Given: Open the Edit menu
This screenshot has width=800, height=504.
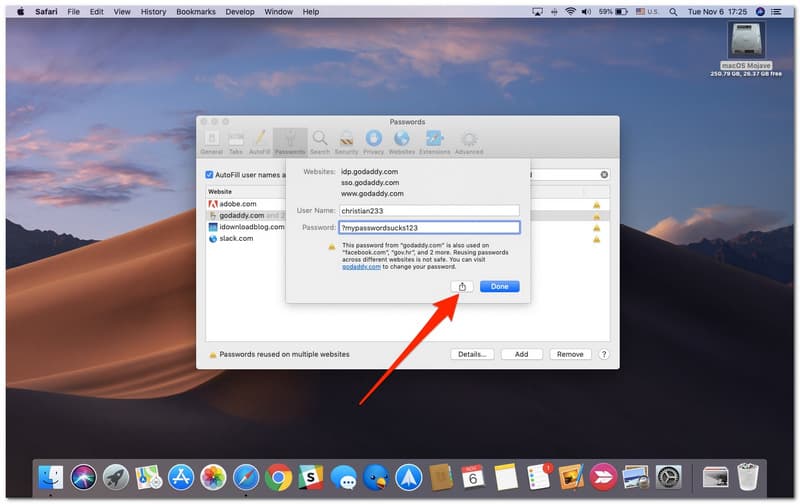Looking at the screenshot, I should click(96, 11).
